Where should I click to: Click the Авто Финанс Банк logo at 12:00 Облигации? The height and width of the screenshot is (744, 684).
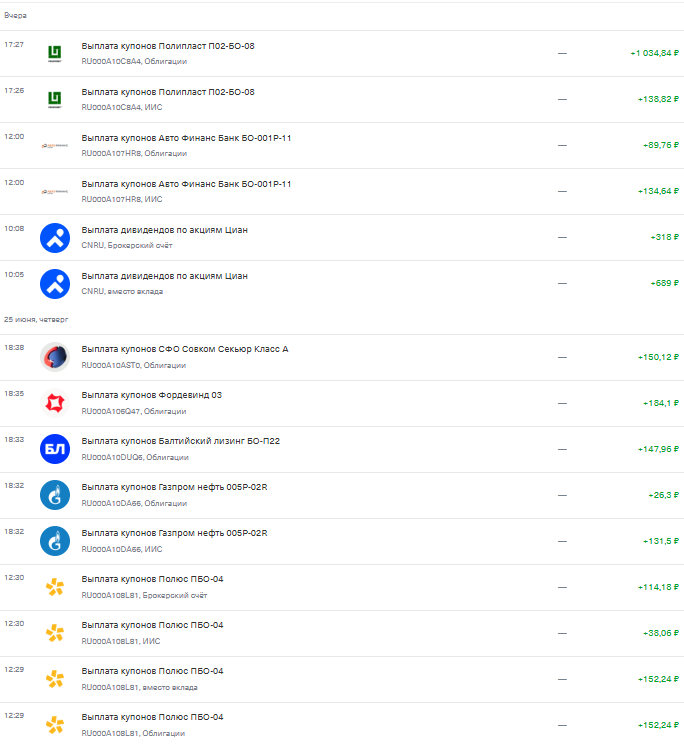55,146
